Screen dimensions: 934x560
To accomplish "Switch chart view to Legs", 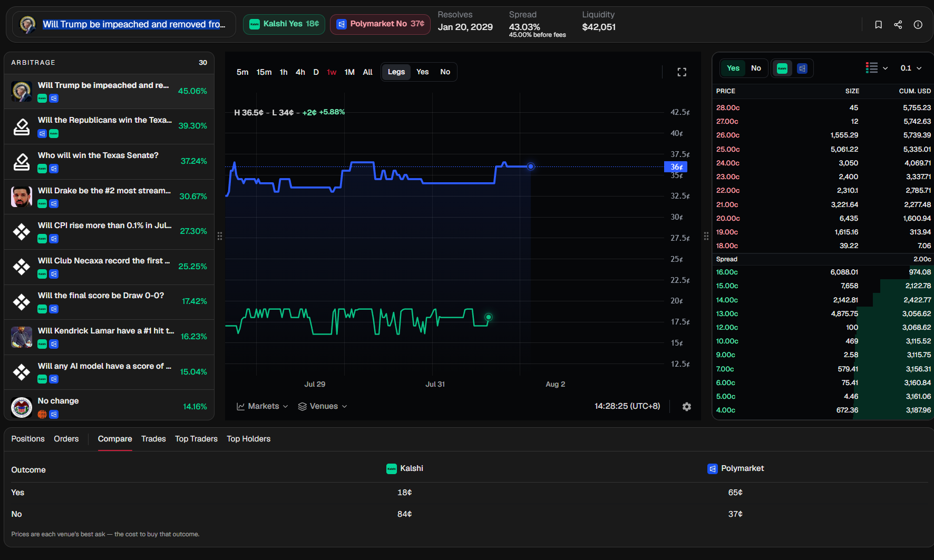I will pos(396,72).
